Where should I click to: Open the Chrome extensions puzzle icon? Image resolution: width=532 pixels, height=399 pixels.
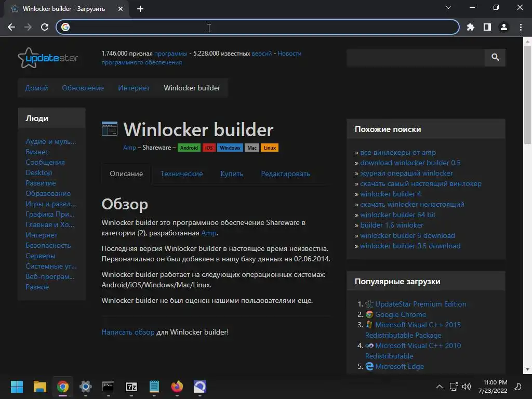click(x=471, y=27)
